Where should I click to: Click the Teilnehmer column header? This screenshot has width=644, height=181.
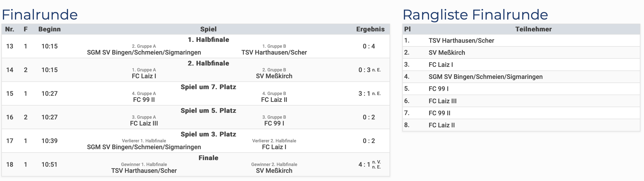click(x=533, y=29)
